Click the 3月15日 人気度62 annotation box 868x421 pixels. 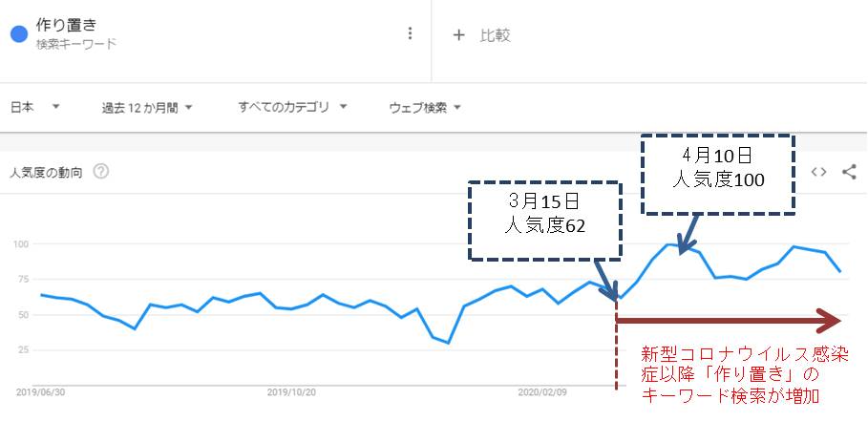click(545, 220)
